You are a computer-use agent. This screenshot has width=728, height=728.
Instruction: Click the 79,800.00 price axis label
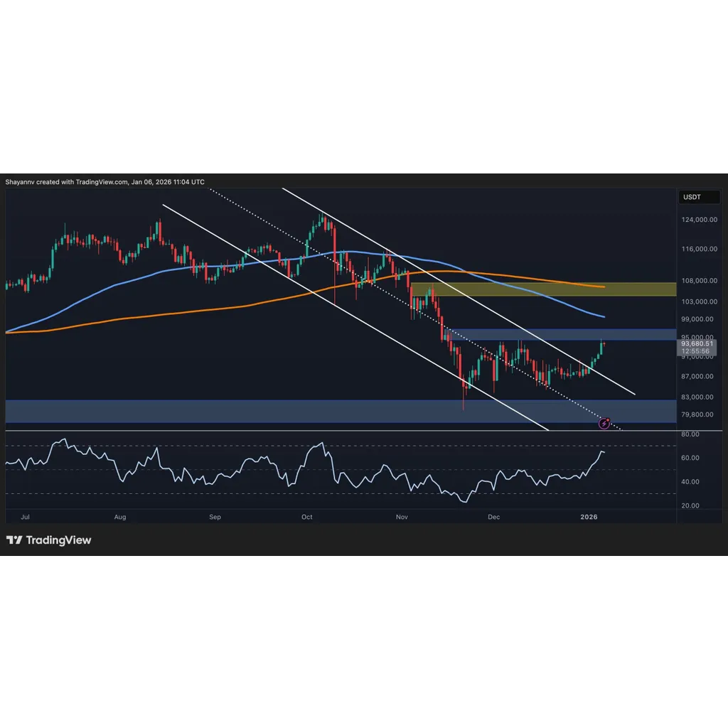click(x=697, y=414)
